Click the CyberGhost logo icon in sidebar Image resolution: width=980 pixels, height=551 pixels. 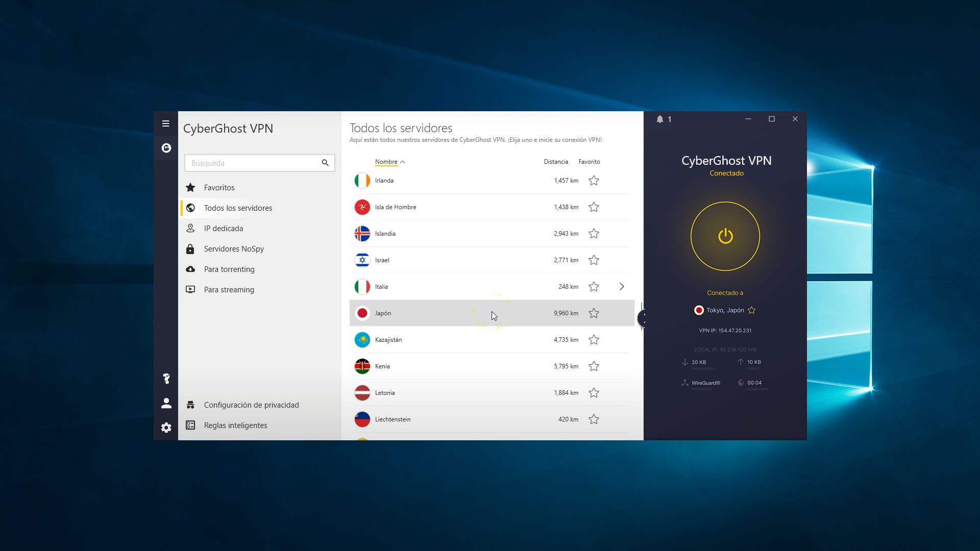tap(166, 148)
